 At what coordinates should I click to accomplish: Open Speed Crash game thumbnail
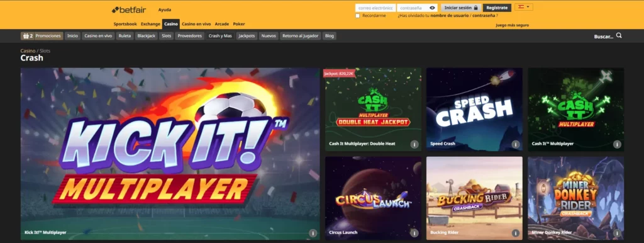[474, 110]
